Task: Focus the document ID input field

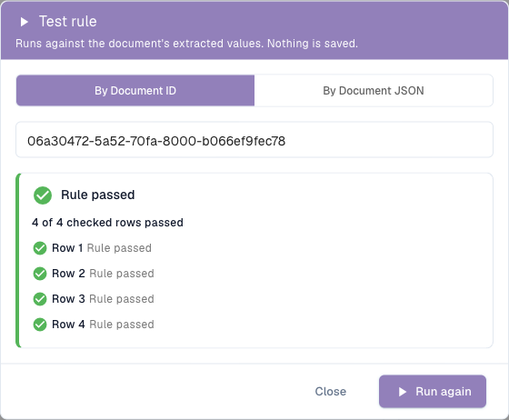Action: click(x=254, y=140)
